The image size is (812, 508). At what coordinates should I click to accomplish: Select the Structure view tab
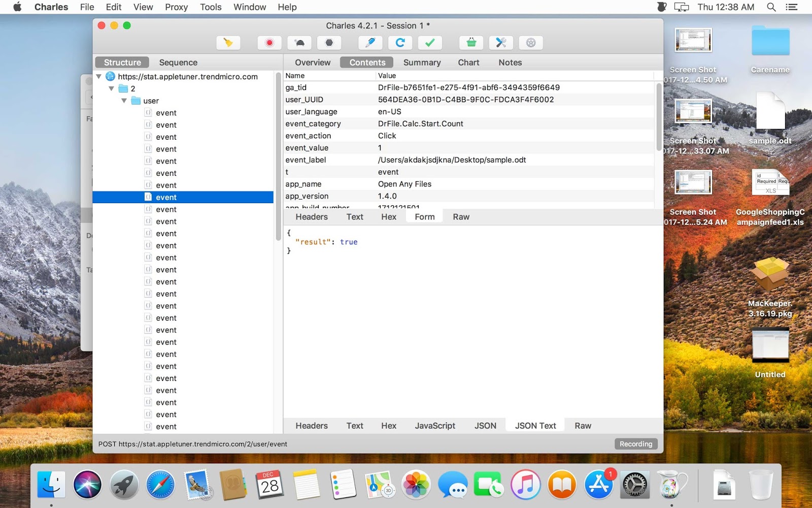122,62
